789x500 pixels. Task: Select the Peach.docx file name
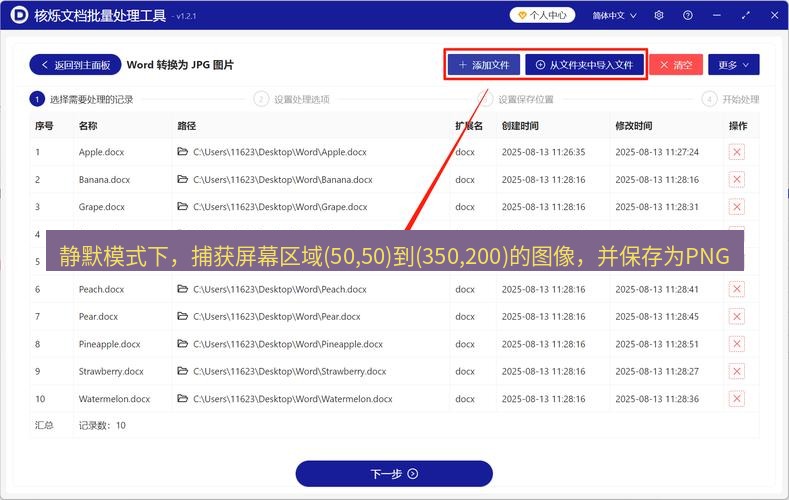coord(101,289)
